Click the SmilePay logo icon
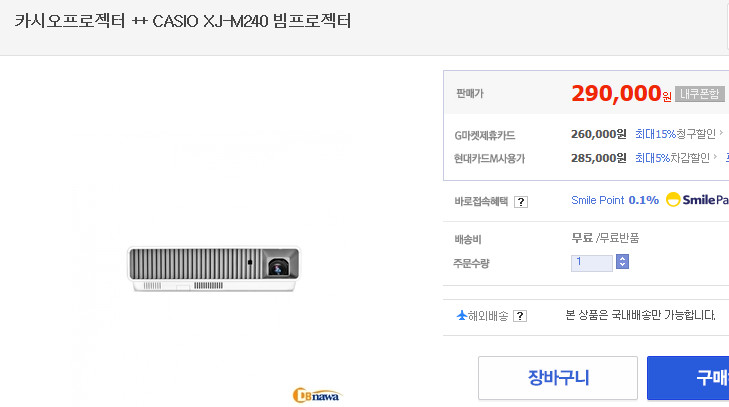 click(x=697, y=200)
